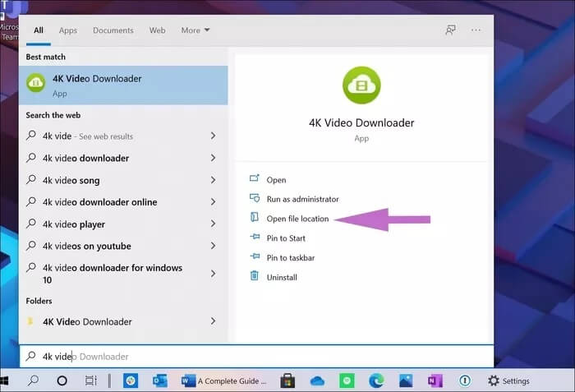The width and height of the screenshot is (575, 392).
Task: Open the three-dot options menu in search header
Action: point(476,30)
